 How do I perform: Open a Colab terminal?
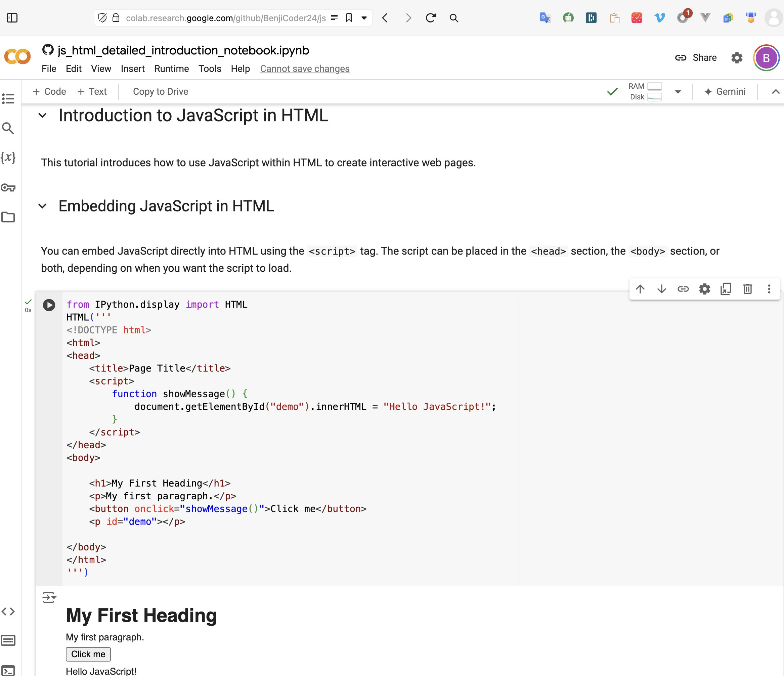point(8,666)
